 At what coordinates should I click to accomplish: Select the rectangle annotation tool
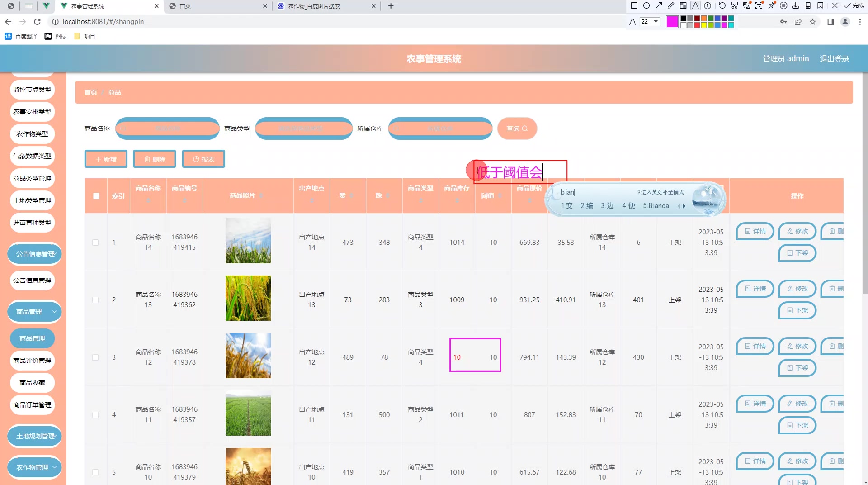click(x=633, y=5)
